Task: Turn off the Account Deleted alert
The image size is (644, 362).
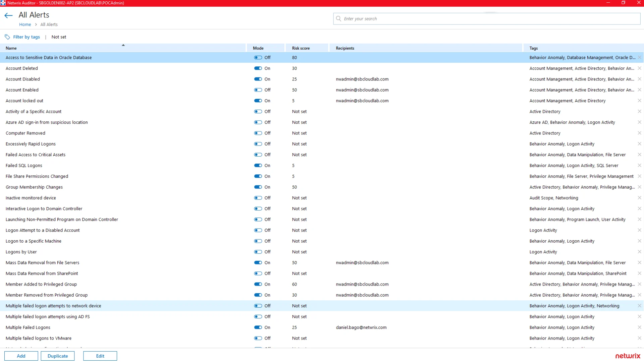Action: click(x=258, y=68)
